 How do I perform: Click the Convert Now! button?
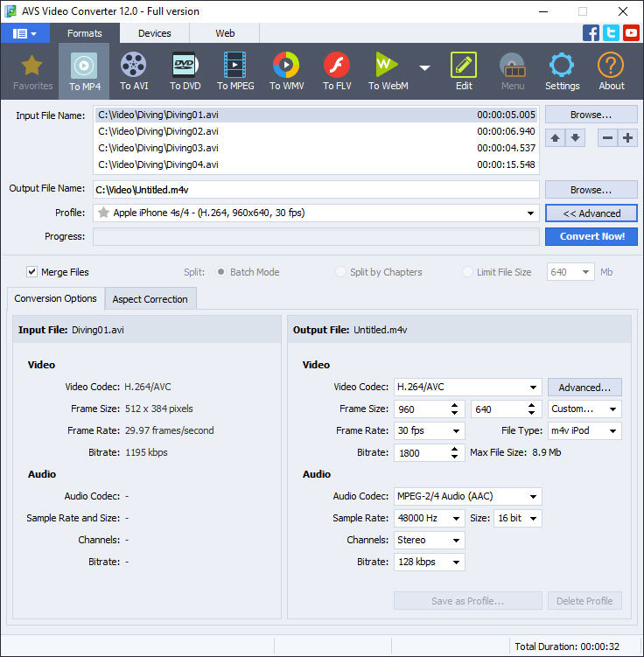[591, 237]
